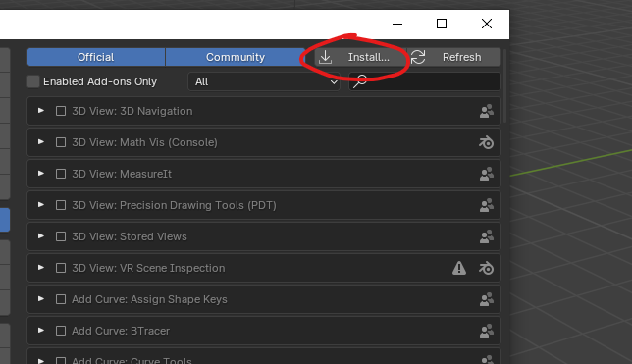Click community icon on Assign Shape Keys row

pos(487,299)
